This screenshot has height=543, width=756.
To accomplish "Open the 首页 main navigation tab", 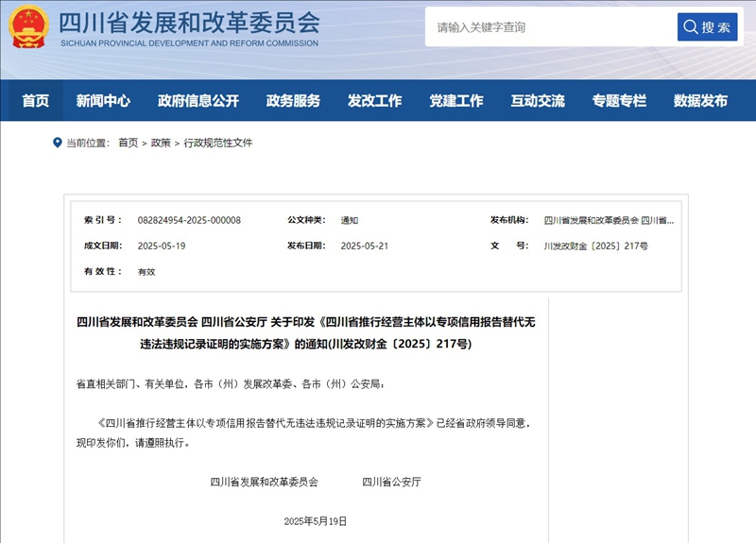I will 36,101.
